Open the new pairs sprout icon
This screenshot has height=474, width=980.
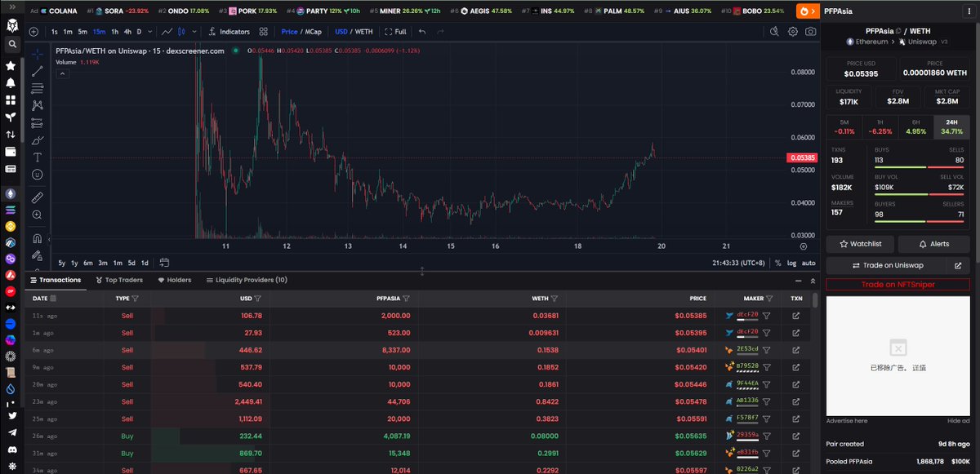[11, 117]
